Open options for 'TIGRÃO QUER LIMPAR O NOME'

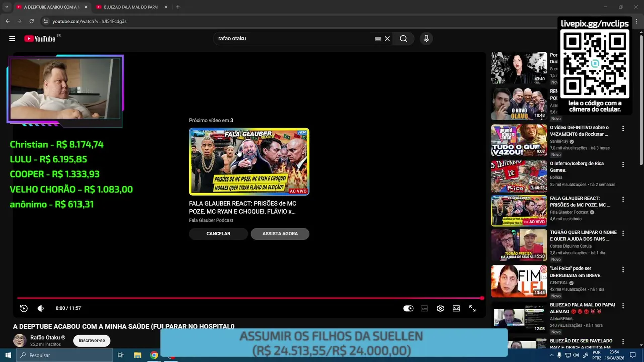pyautogui.click(x=623, y=233)
